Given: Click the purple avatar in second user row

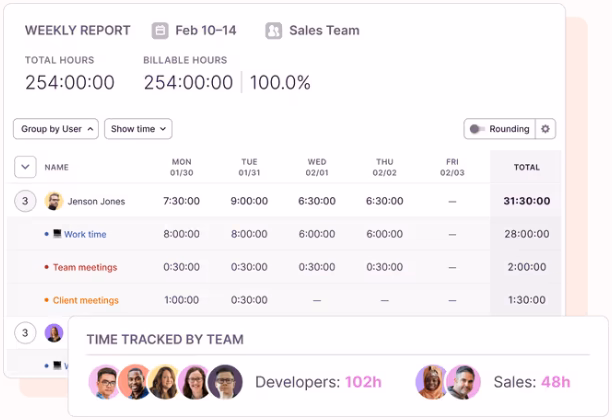Looking at the screenshot, I should point(54,332).
